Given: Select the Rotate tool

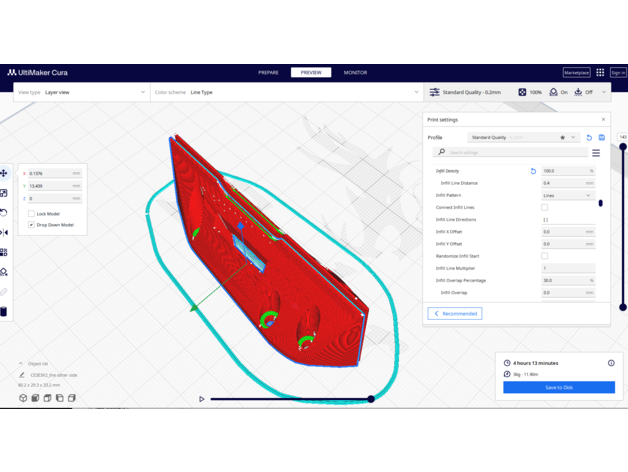Looking at the screenshot, I should (x=4, y=212).
